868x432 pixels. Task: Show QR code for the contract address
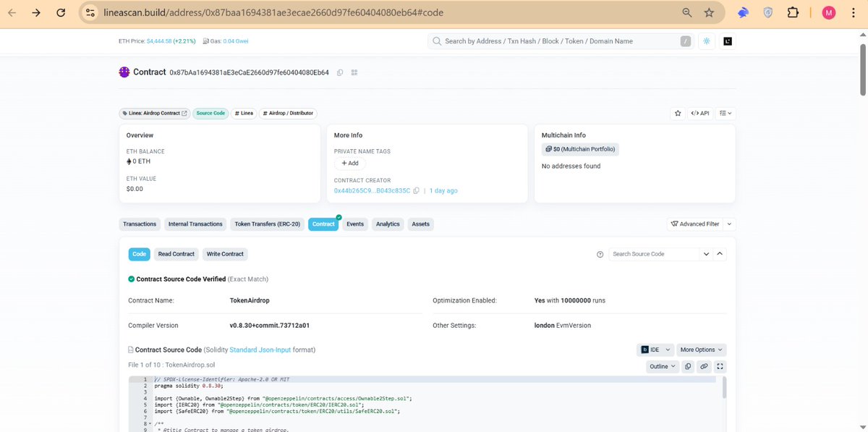[354, 72]
